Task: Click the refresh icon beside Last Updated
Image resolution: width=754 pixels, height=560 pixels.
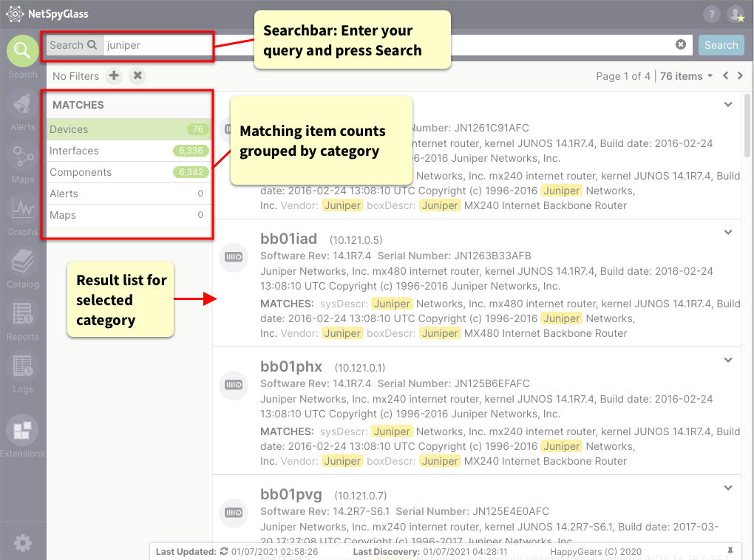Action: [x=224, y=551]
